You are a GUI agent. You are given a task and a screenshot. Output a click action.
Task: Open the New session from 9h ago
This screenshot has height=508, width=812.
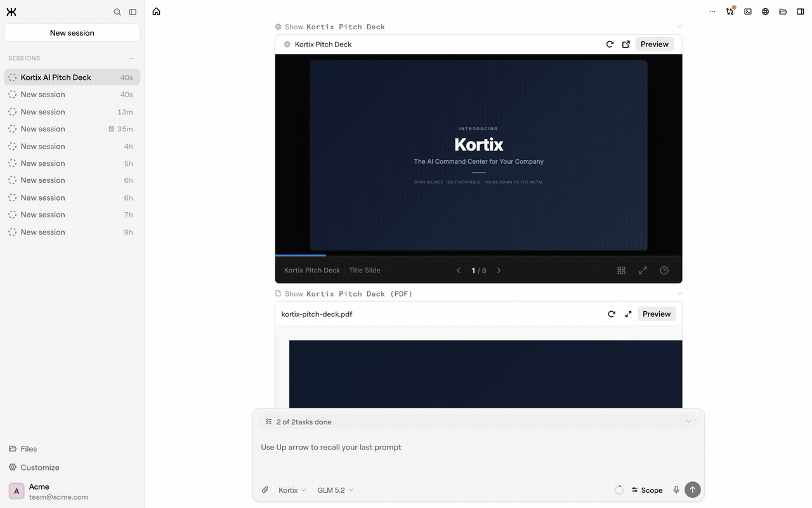72,232
